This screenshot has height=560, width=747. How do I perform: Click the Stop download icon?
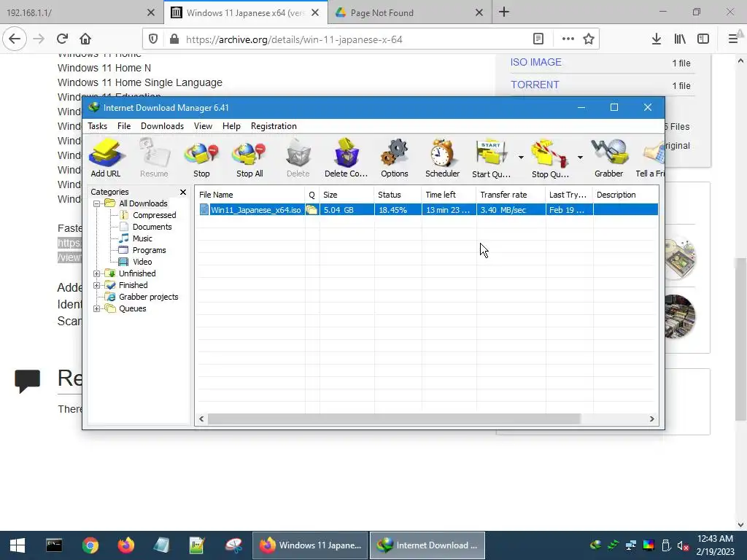[x=201, y=158]
